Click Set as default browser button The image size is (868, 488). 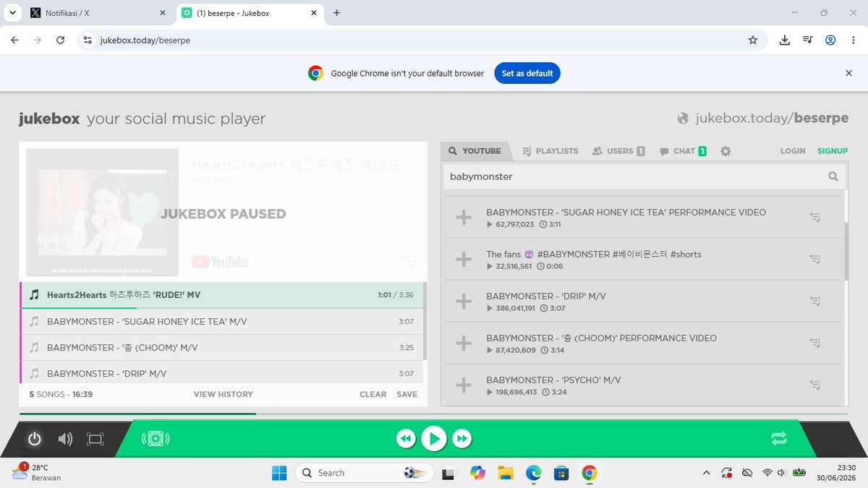click(x=527, y=73)
